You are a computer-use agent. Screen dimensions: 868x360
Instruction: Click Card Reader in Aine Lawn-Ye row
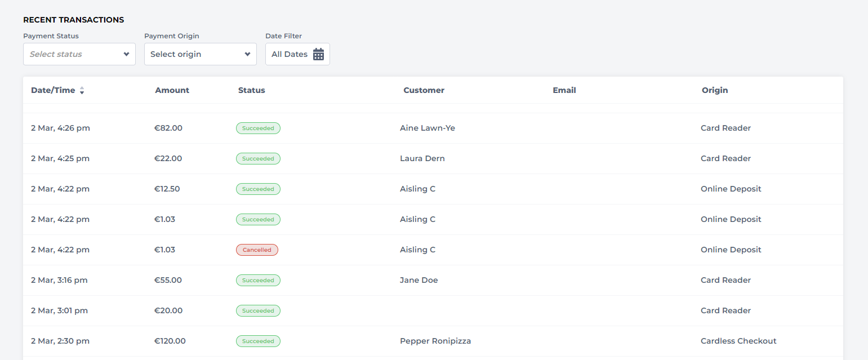pyautogui.click(x=725, y=128)
